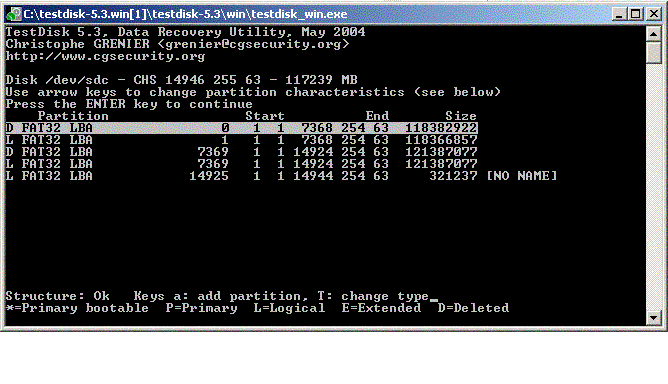Click the http://www.cgsecurity.org text
This screenshot has width=668, height=384.
(x=105, y=56)
